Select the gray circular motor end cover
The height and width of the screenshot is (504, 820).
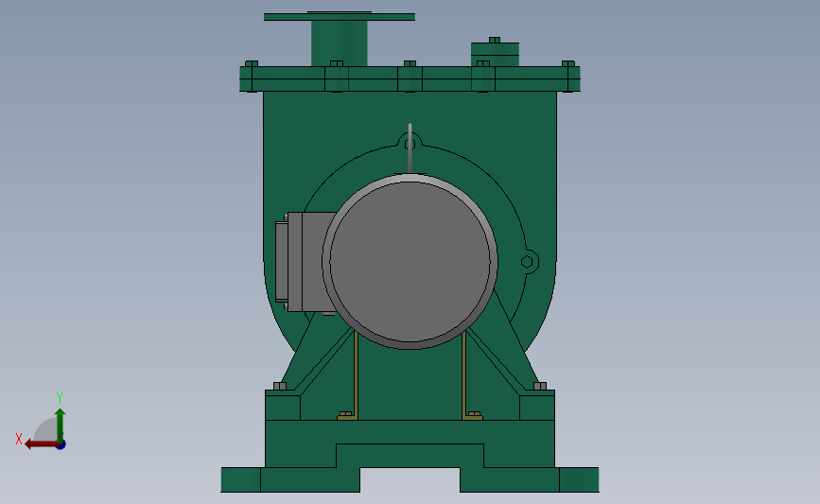pyautogui.click(x=410, y=261)
